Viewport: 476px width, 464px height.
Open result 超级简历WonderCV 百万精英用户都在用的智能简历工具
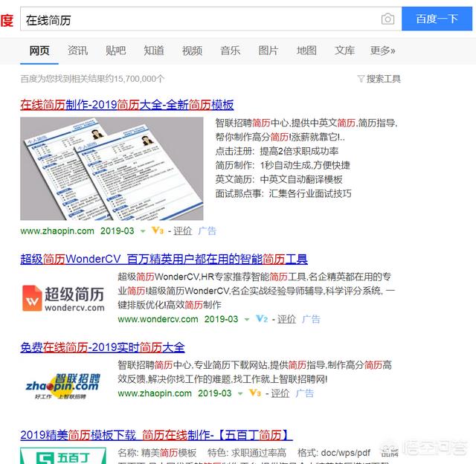[164, 260]
